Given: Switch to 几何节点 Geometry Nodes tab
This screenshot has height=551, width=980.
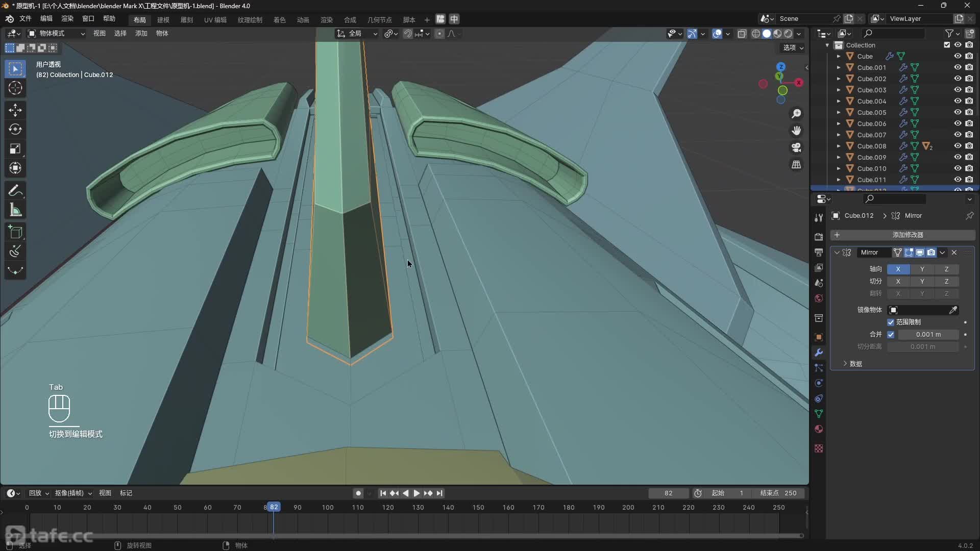Looking at the screenshot, I should 380,20.
